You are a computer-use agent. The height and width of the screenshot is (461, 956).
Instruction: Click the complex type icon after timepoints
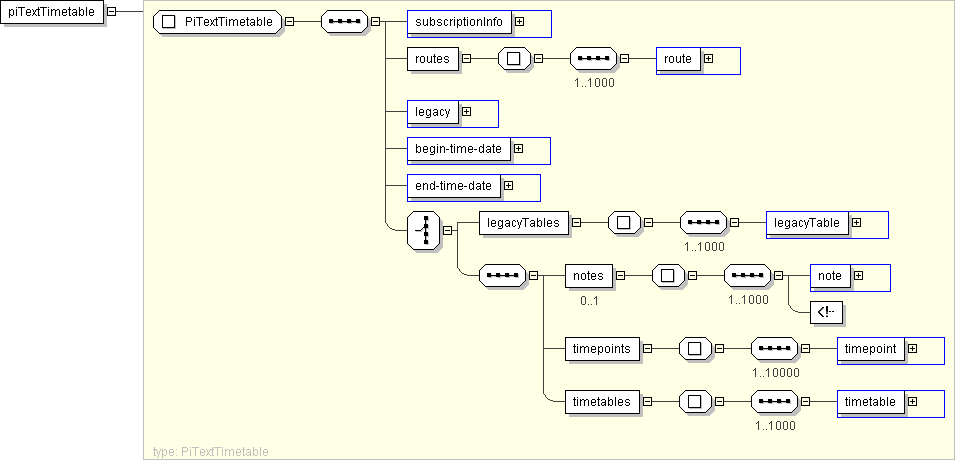tap(694, 349)
